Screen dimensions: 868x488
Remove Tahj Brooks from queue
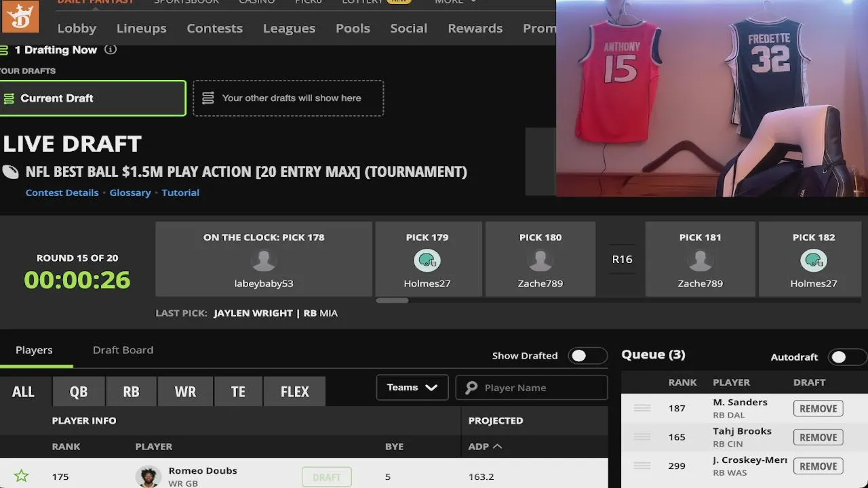tap(818, 437)
